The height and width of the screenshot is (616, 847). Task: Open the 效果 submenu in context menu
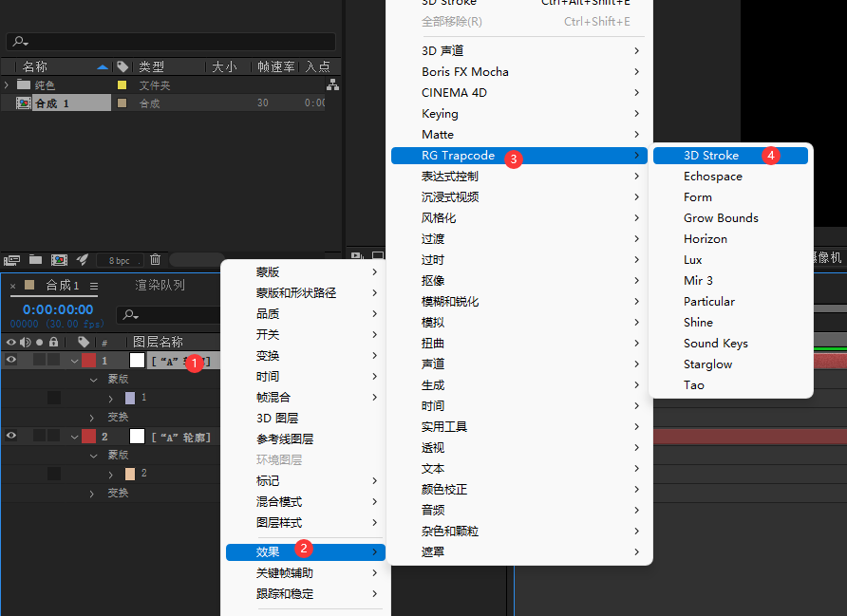(x=305, y=551)
